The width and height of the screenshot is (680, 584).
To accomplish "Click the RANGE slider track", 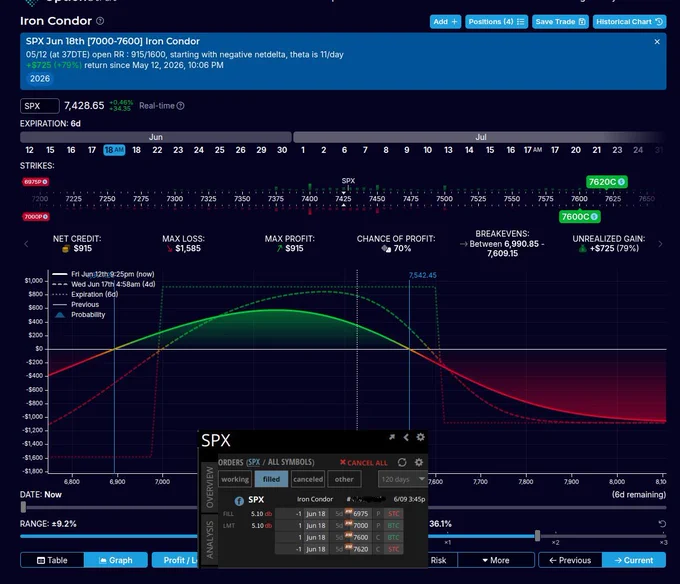I will (108, 536).
